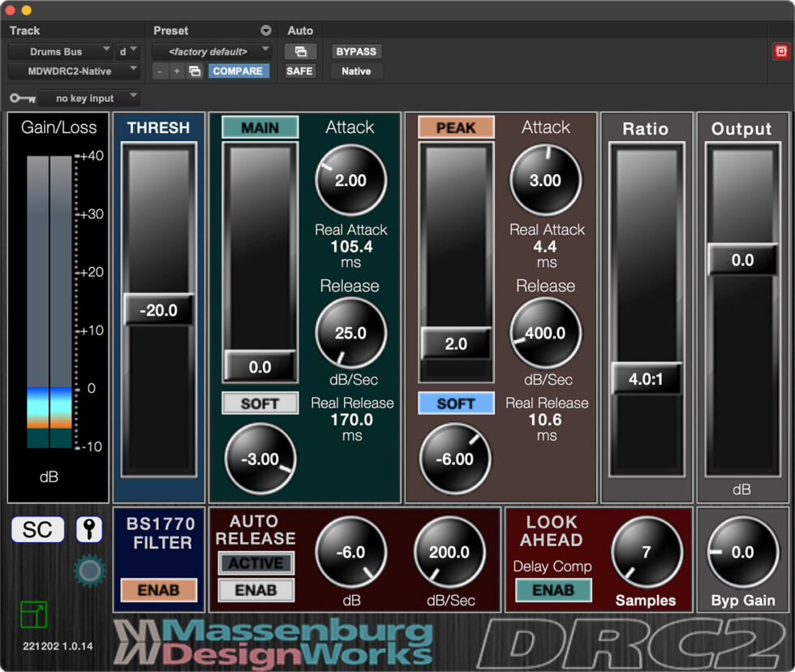Click the green window resize icon
Image resolution: width=795 pixels, height=672 pixels.
coord(33,616)
